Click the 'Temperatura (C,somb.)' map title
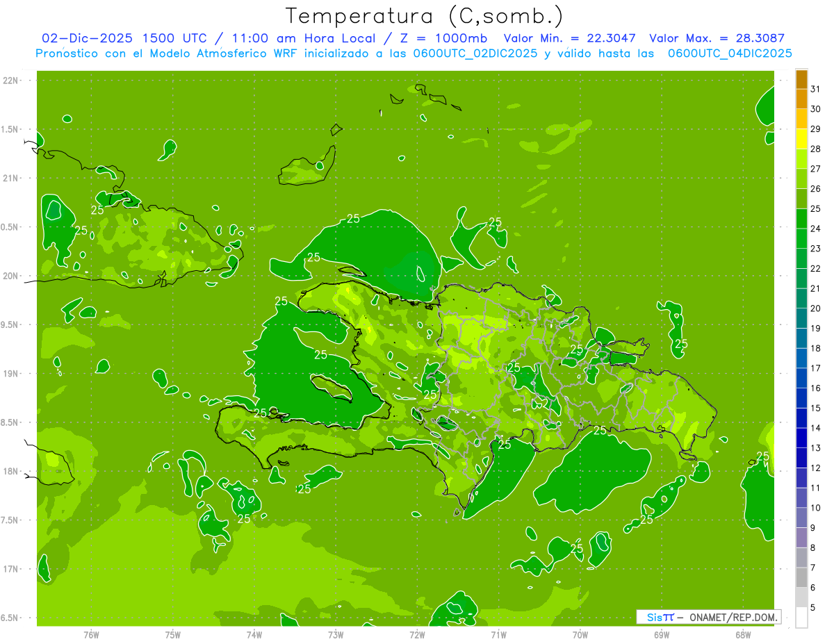This screenshot has width=834, height=644. (425, 16)
